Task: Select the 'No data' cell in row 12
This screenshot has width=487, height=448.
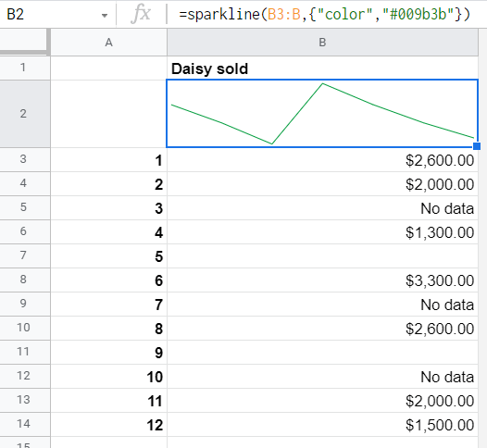Action: pos(322,377)
